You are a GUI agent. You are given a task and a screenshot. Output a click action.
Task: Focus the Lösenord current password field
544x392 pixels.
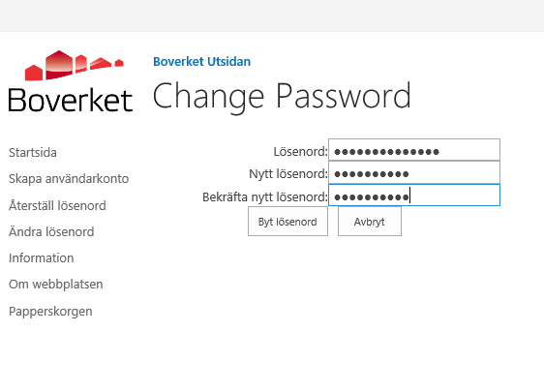(x=414, y=150)
